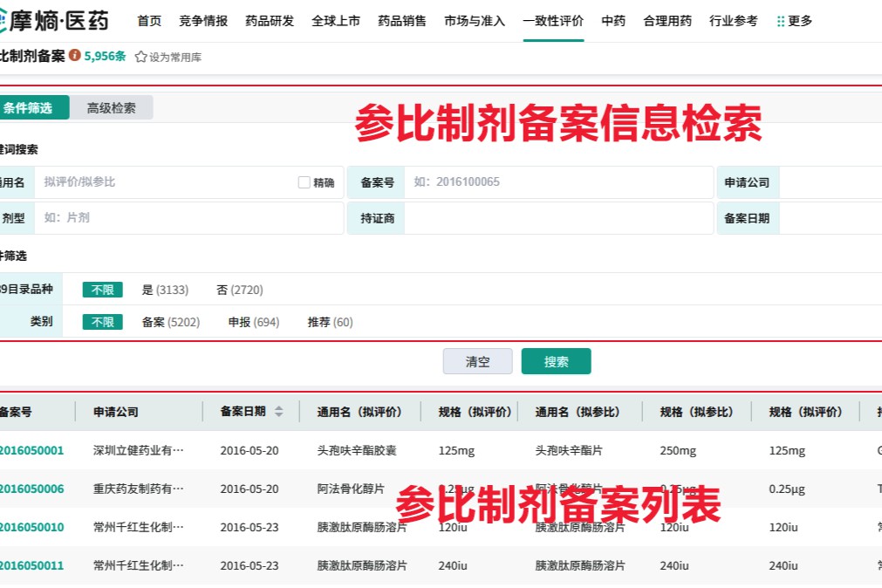Select 不限 for 类别 filter
This screenshot has width=882, height=588.
[102, 321]
